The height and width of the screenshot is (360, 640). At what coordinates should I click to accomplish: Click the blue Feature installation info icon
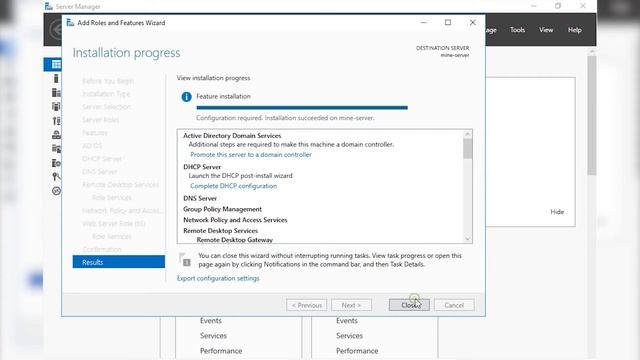pyautogui.click(x=186, y=97)
